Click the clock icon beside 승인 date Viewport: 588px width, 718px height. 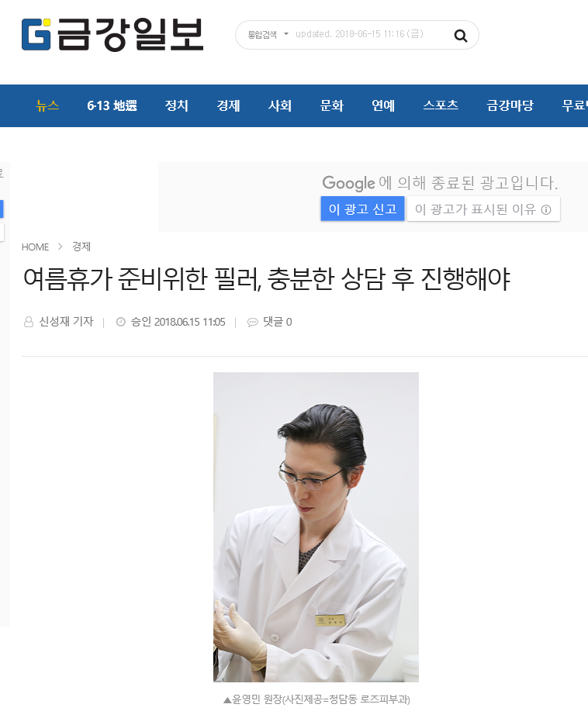(x=121, y=322)
